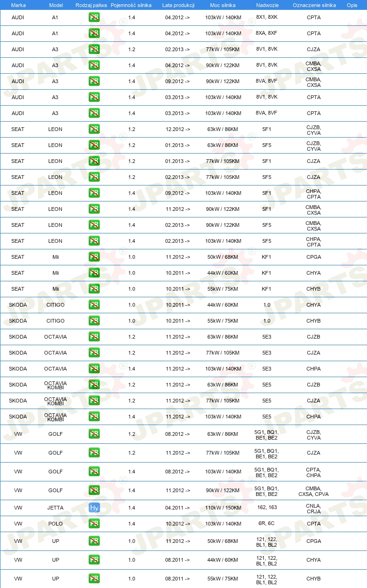Click blue Hy hybrid icon in VW JETTA row
Viewport: 367px width, 588px height.
pyautogui.click(x=94, y=508)
